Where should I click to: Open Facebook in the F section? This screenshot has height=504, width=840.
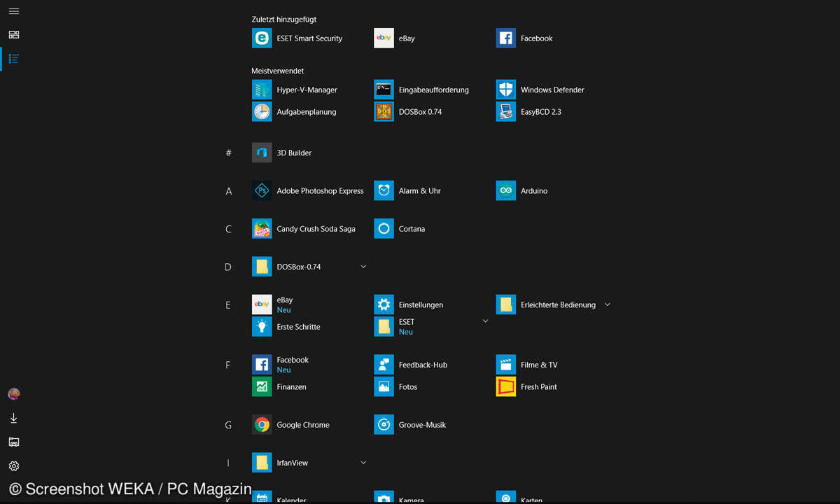(x=281, y=365)
